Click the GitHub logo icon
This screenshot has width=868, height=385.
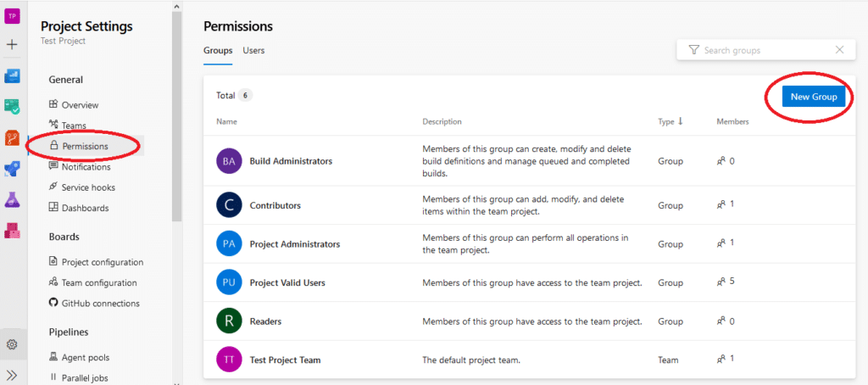pos(53,303)
